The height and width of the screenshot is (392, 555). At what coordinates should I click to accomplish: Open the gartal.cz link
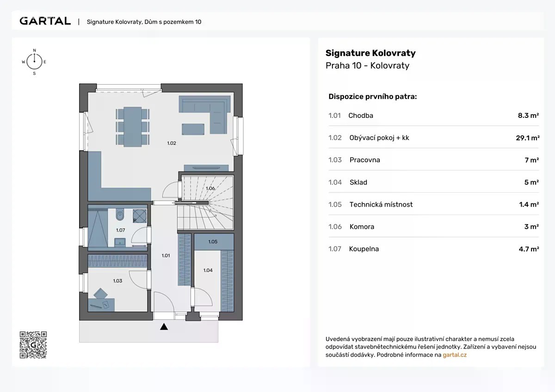tap(455, 355)
